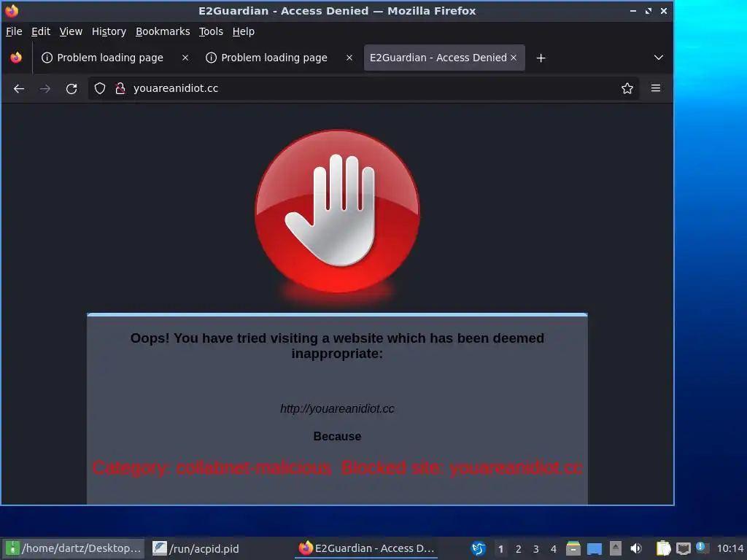Open tracking protection shield icon

click(x=99, y=88)
